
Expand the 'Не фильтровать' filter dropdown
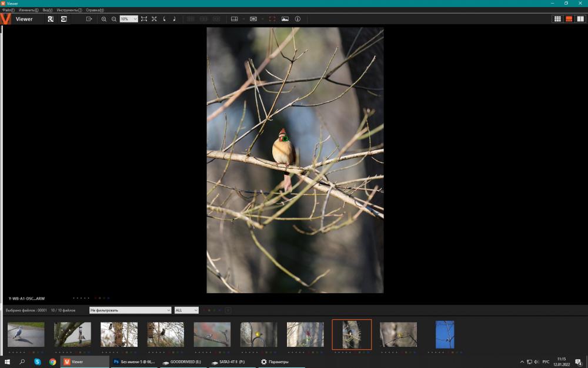click(130, 310)
